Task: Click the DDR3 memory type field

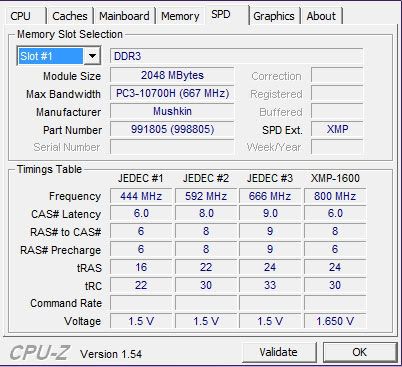Action: (236, 56)
